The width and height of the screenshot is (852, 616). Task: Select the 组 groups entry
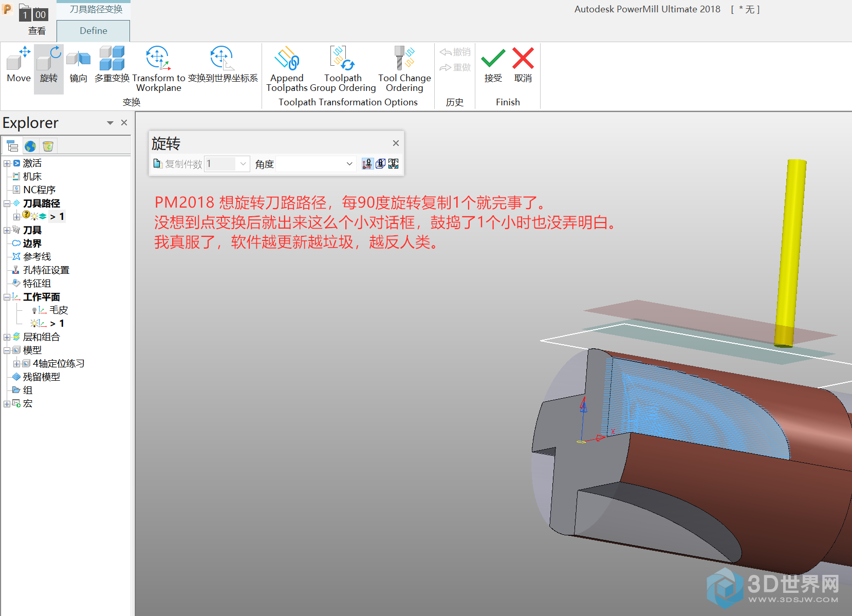tap(27, 390)
